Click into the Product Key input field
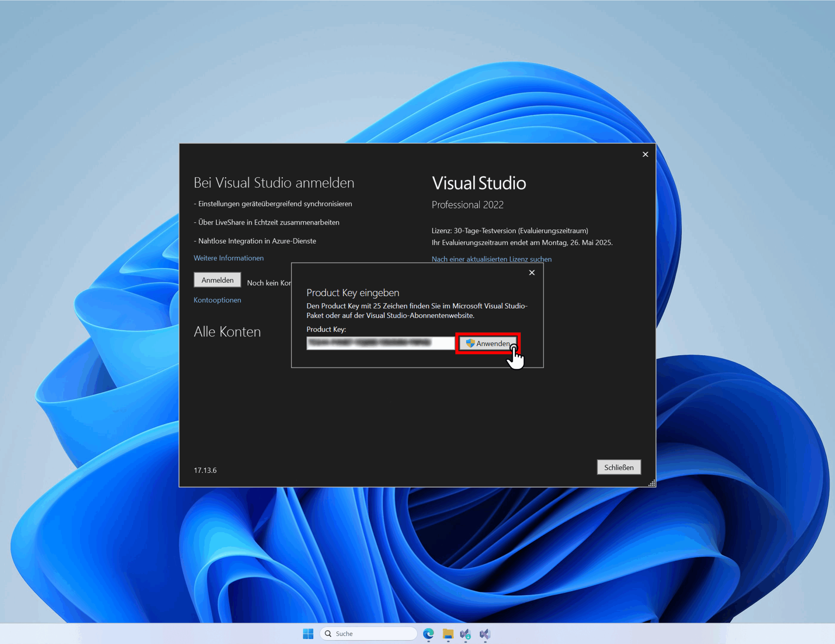 click(380, 343)
